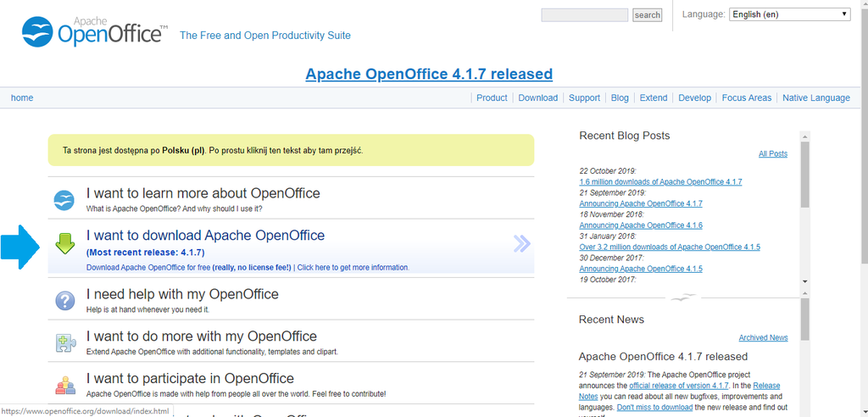The height and width of the screenshot is (417, 868).
Task: Click the double chevron in download row
Action: click(x=522, y=243)
